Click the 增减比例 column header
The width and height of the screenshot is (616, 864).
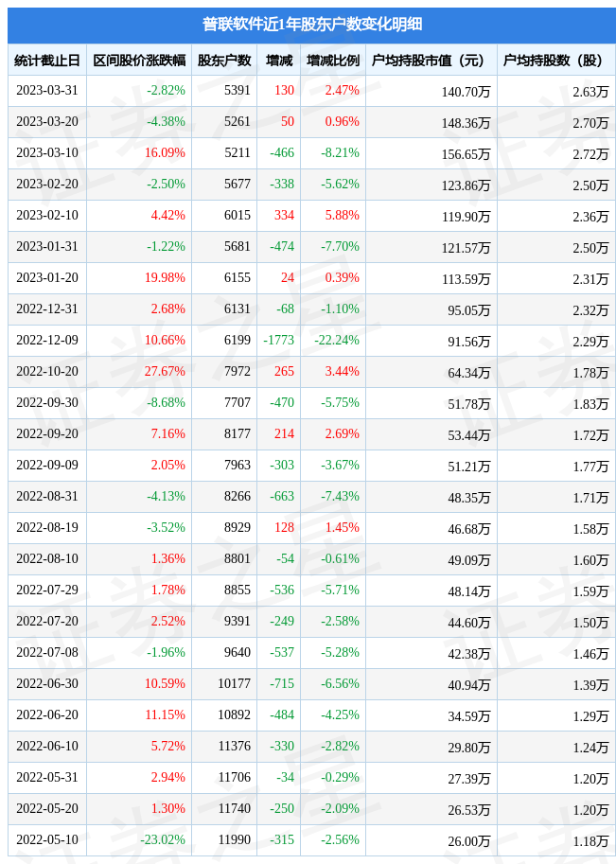pos(333,60)
